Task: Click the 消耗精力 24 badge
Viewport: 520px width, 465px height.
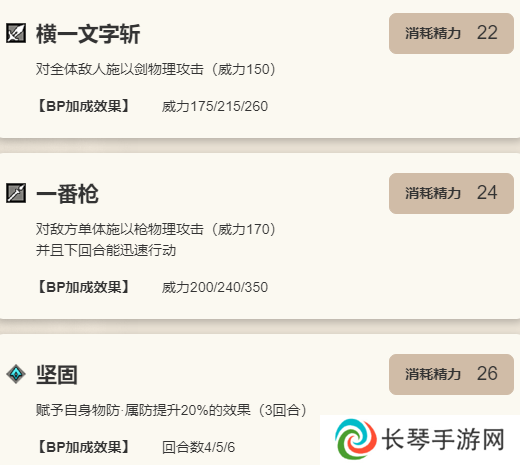Action: (451, 193)
